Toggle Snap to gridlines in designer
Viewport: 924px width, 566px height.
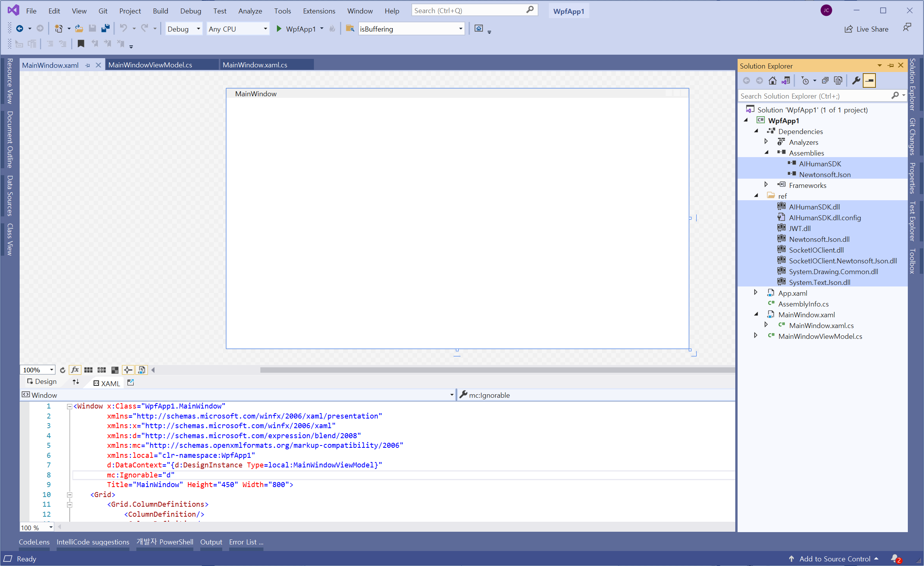(x=102, y=370)
